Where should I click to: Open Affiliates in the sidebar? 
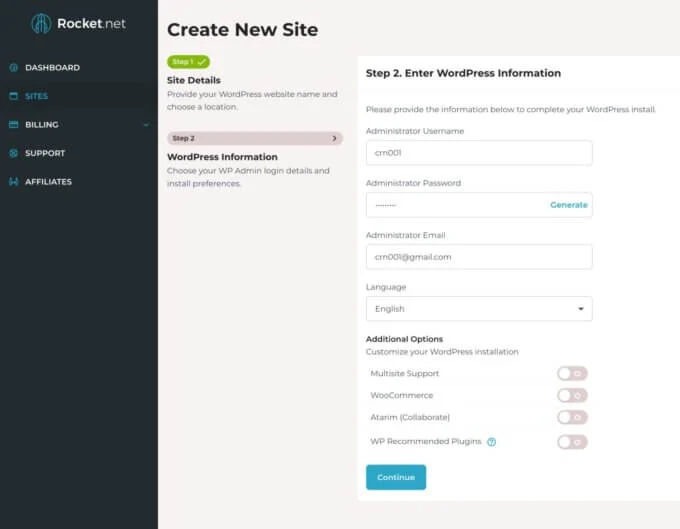49,182
